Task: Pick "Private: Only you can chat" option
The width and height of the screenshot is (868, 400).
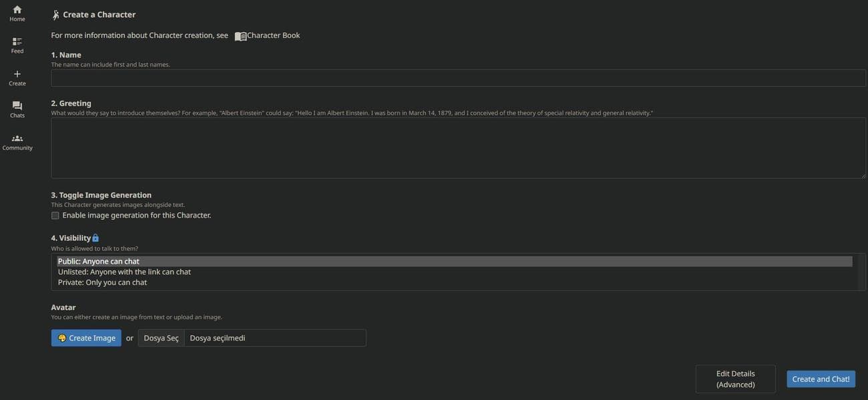Action: [x=102, y=282]
